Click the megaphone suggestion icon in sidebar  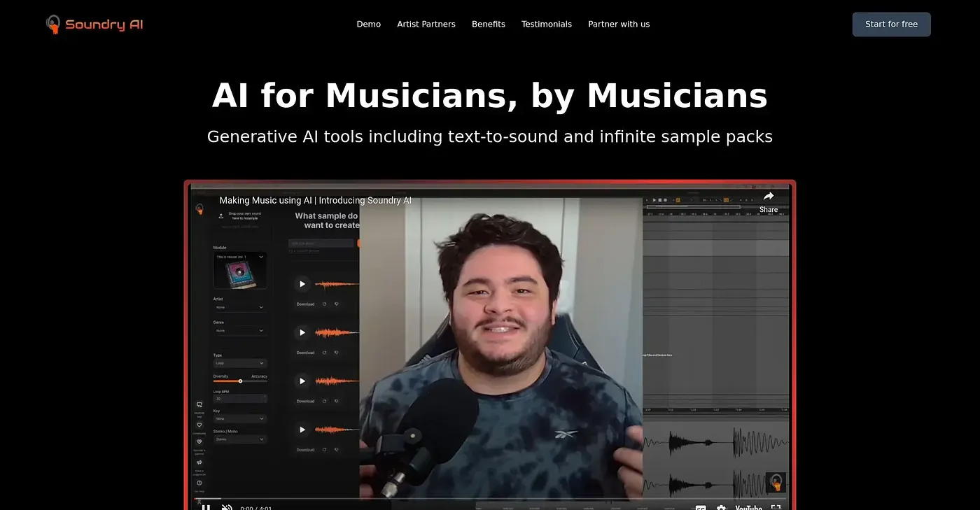(199, 462)
